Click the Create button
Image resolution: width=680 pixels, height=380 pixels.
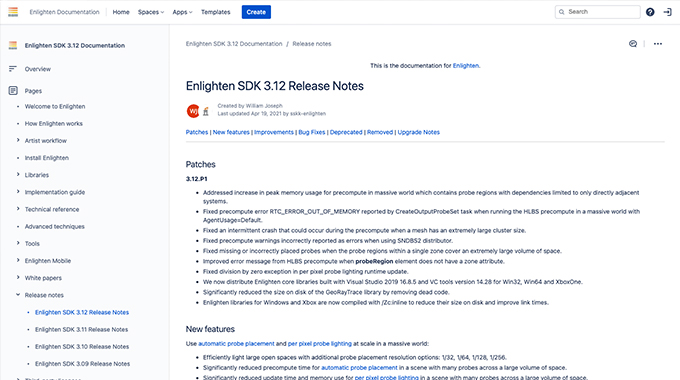pyautogui.click(x=256, y=12)
